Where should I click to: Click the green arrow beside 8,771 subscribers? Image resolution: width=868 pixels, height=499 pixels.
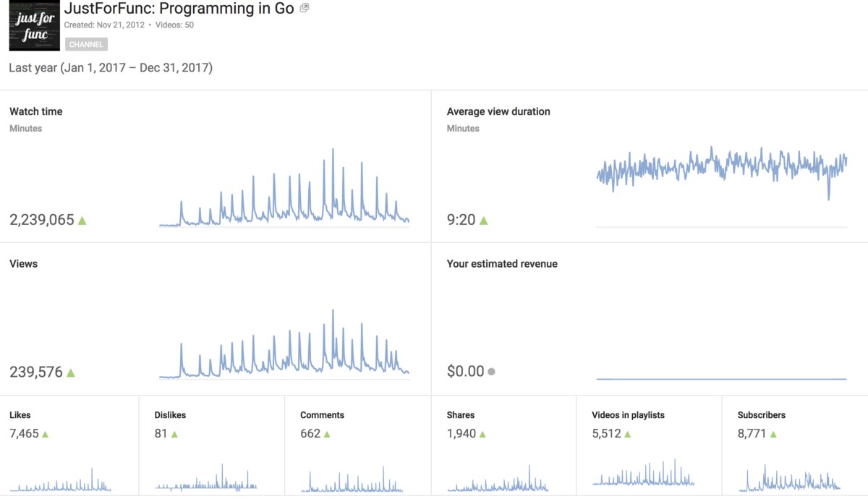(x=773, y=435)
